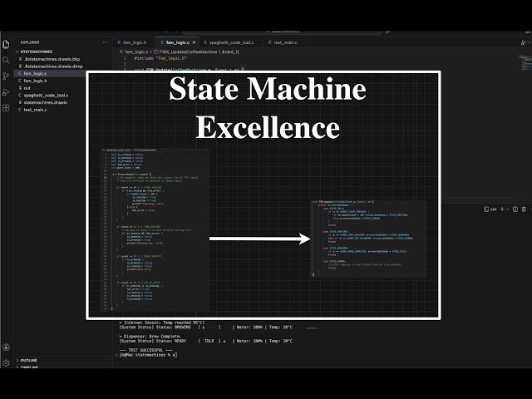Expand the OUTLINE section

coord(27,360)
